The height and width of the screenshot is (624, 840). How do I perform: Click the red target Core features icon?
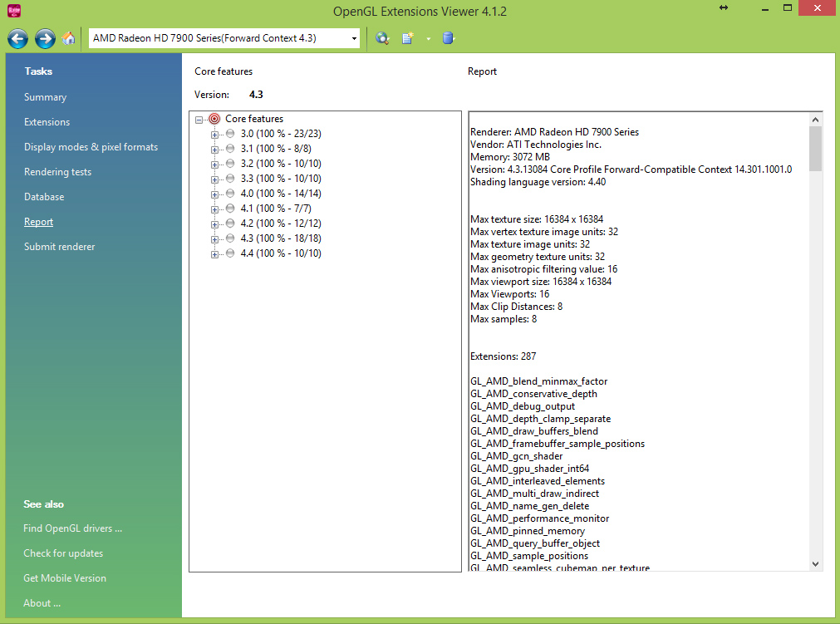click(214, 119)
